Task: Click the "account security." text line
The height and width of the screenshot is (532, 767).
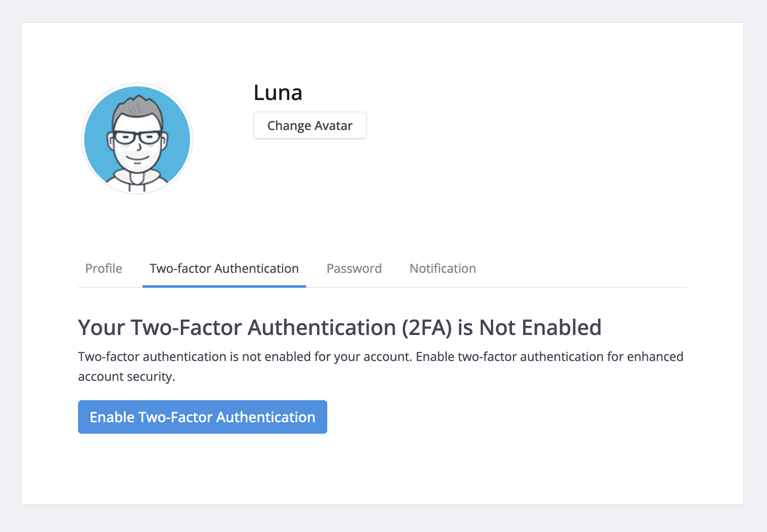Action: pyautogui.click(x=127, y=376)
